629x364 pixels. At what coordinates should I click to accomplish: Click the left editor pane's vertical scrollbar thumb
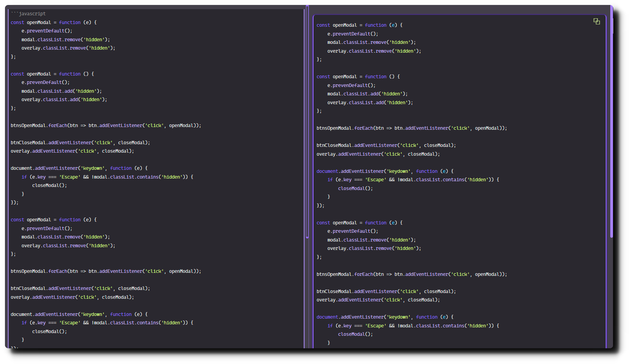tap(307, 122)
